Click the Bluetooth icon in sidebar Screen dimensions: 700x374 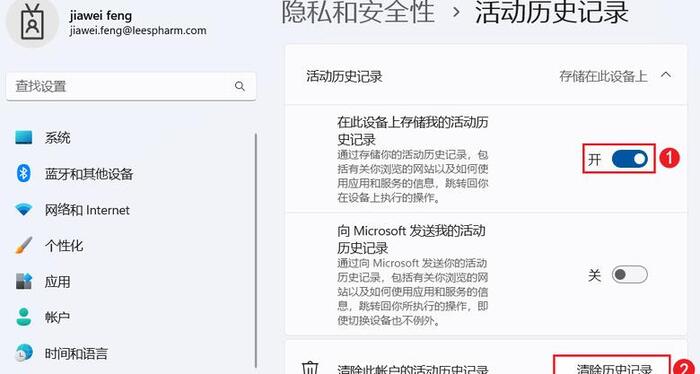(24, 174)
